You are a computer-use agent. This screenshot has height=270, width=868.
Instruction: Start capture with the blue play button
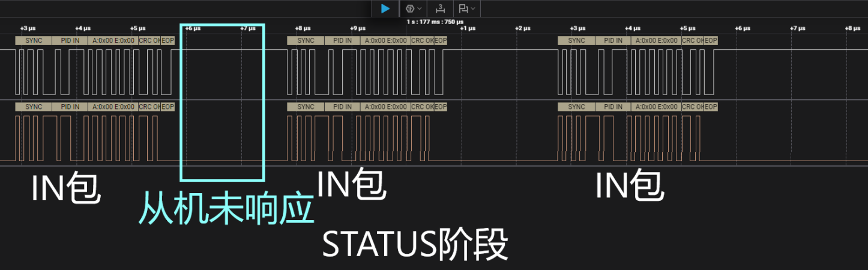click(x=385, y=8)
